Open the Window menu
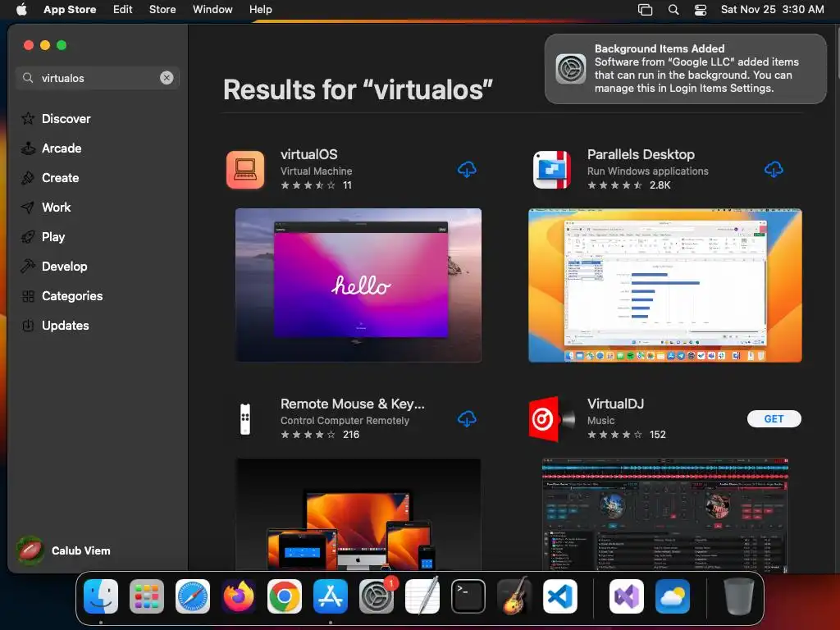This screenshot has width=840, height=630. (x=212, y=9)
